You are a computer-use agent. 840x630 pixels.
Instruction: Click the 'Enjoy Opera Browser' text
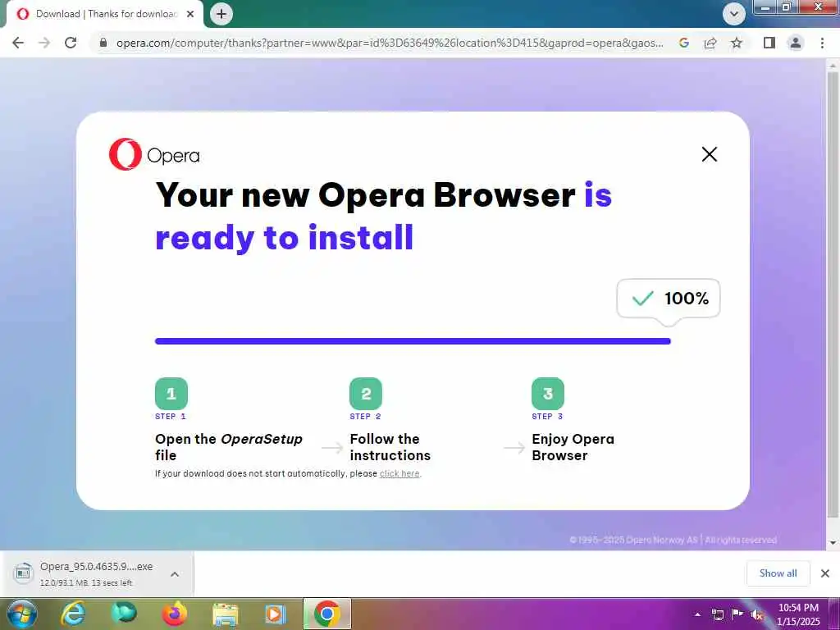tap(573, 447)
